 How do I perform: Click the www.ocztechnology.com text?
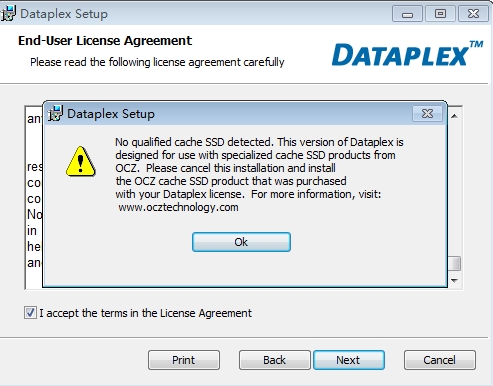pyautogui.click(x=178, y=207)
